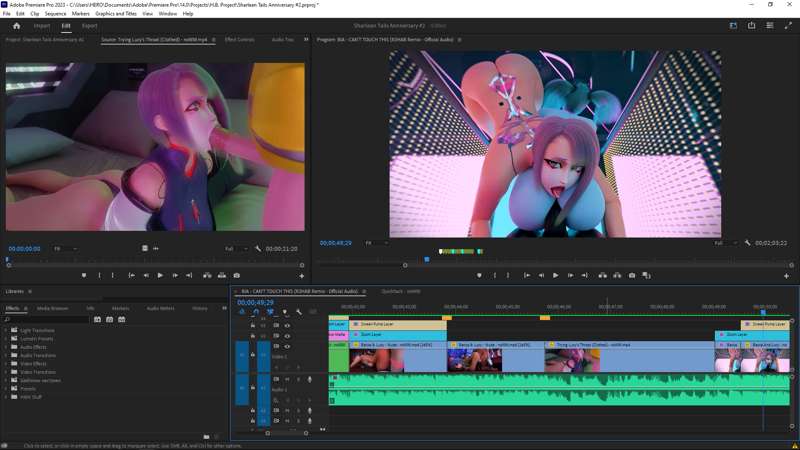This screenshot has height=450, width=800.
Task: Open Source monitor button editor plus icon
Action: tap(302, 276)
